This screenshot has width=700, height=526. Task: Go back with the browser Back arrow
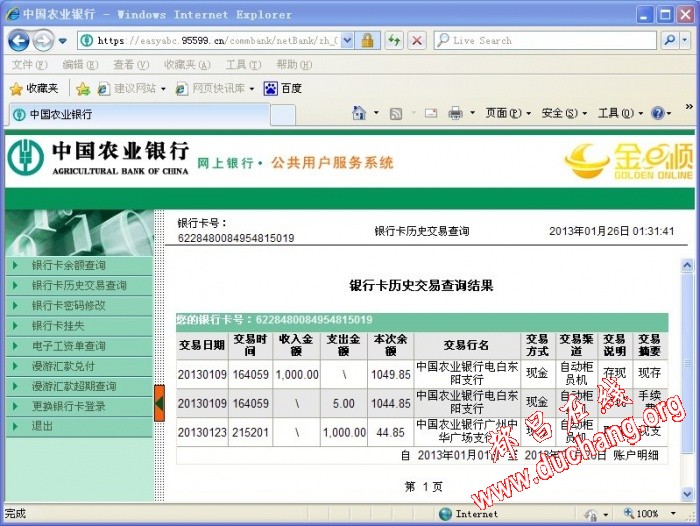[x=19, y=41]
